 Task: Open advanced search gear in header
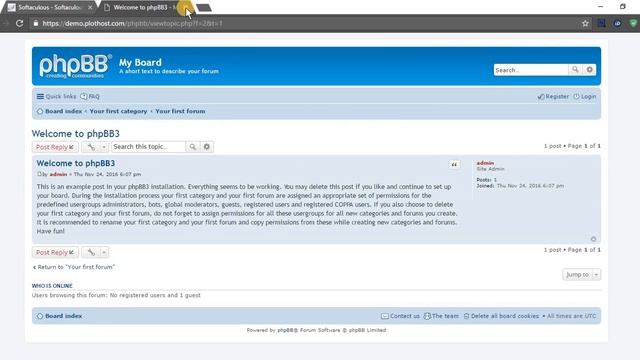589,70
